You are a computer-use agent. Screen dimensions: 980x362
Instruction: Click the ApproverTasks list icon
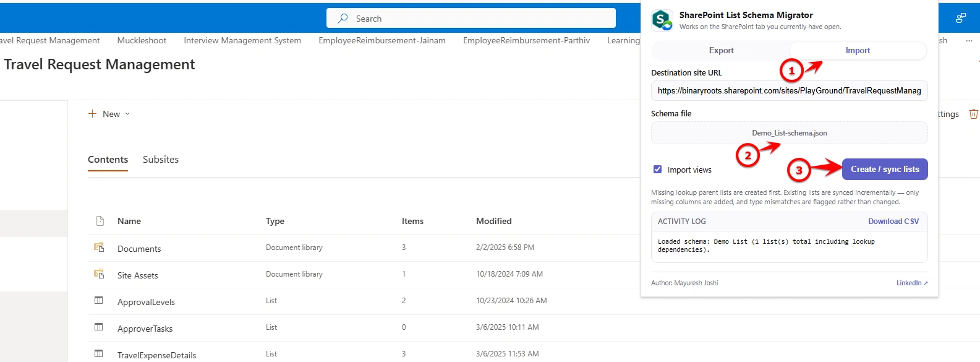(99, 327)
